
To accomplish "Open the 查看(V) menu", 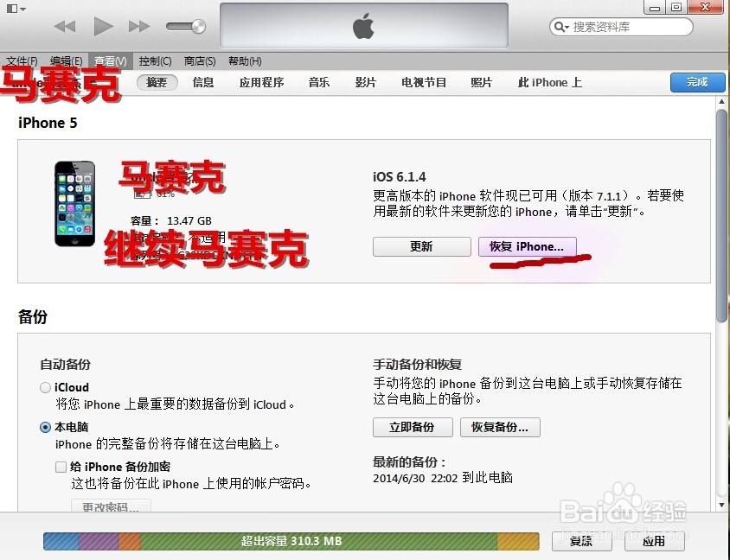I will click(110, 61).
